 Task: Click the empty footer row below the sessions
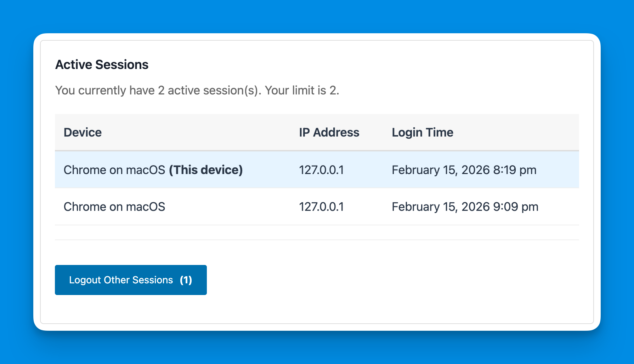click(x=317, y=232)
